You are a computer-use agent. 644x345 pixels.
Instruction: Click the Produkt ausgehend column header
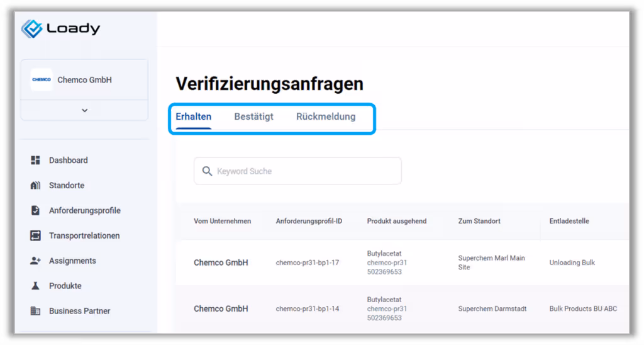(397, 221)
